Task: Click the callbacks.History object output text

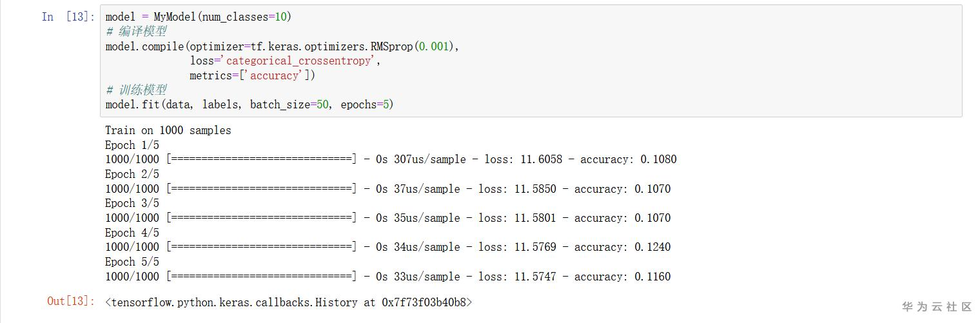Action: [288, 302]
